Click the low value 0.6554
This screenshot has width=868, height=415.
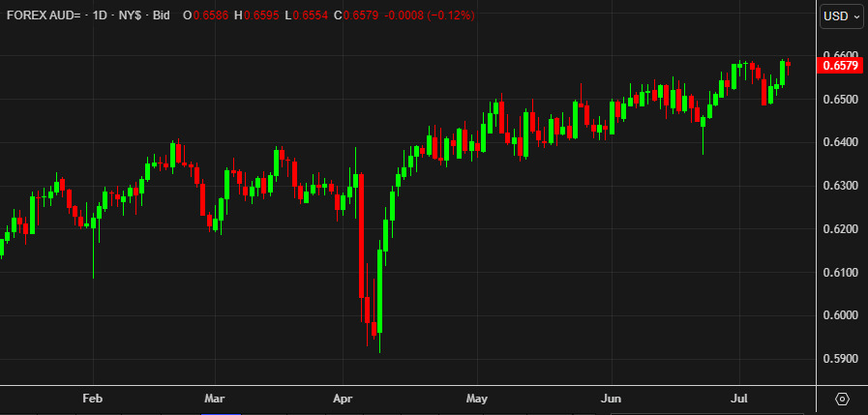pyautogui.click(x=310, y=15)
